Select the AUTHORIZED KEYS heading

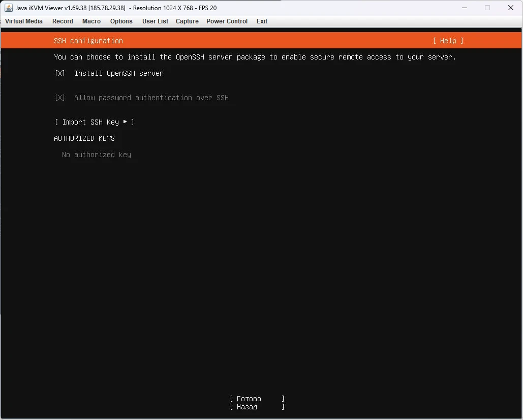[84, 138]
